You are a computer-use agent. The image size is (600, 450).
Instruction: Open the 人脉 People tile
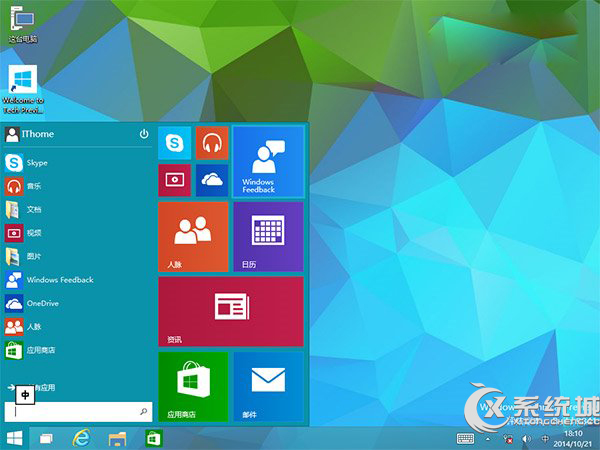tap(193, 236)
